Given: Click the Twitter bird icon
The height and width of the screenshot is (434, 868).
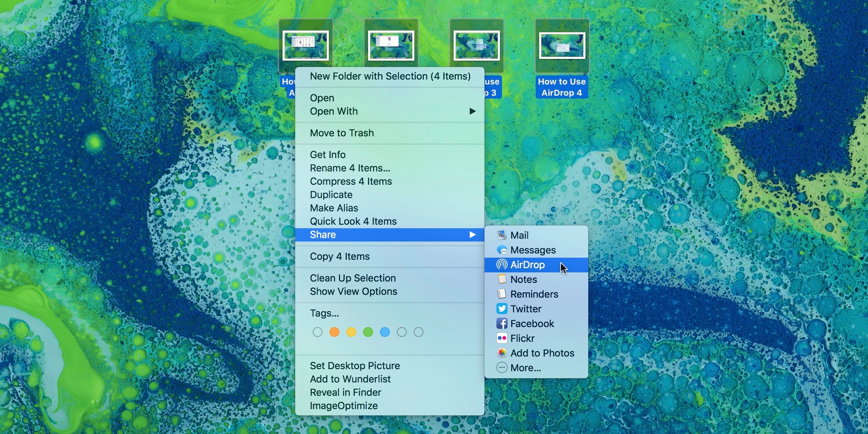Looking at the screenshot, I should (x=502, y=309).
